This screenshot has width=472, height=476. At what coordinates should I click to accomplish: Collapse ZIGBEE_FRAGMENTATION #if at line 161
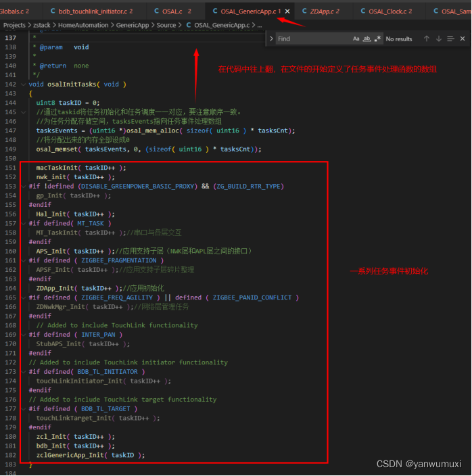(x=23, y=260)
